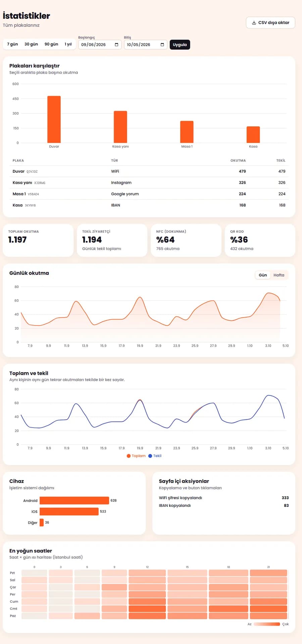Click the Kasa yanı bar in comparison chart

click(x=120, y=127)
